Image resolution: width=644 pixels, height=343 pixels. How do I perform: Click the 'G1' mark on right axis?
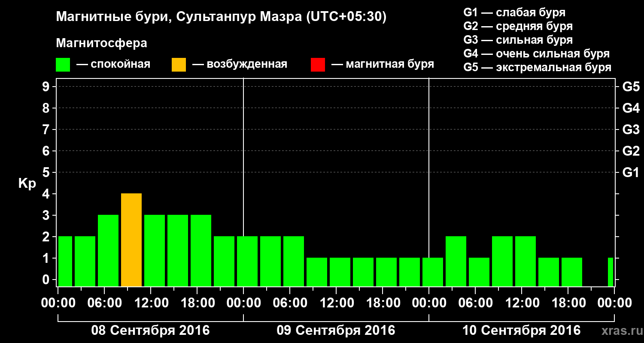click(631, 172)
